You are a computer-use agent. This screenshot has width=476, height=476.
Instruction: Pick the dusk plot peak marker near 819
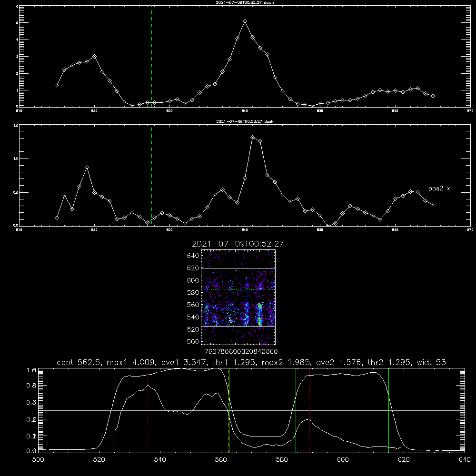(87, 167)
